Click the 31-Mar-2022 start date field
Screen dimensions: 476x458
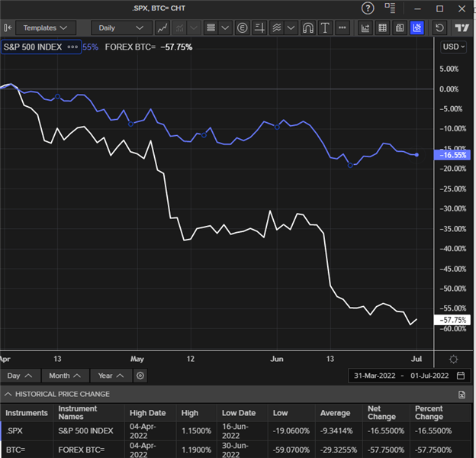tap(375, 376)
